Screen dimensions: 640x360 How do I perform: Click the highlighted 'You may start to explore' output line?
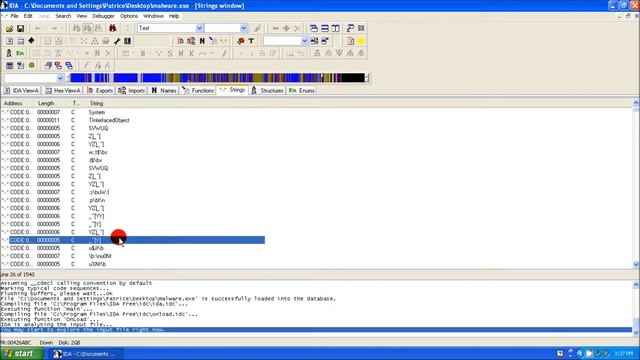[x=316, y=329]
